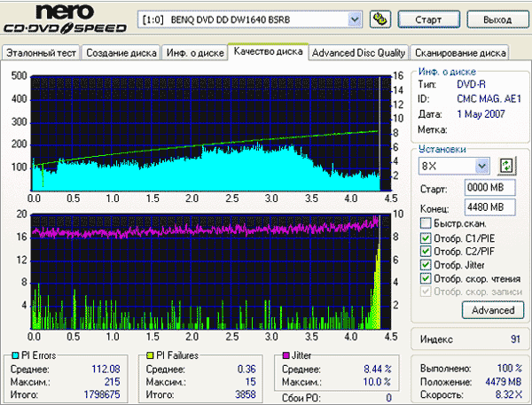Screen dimensions: 532x405
Task: Click the Конец position field 4480 MB
Action: tap(490, 206)
